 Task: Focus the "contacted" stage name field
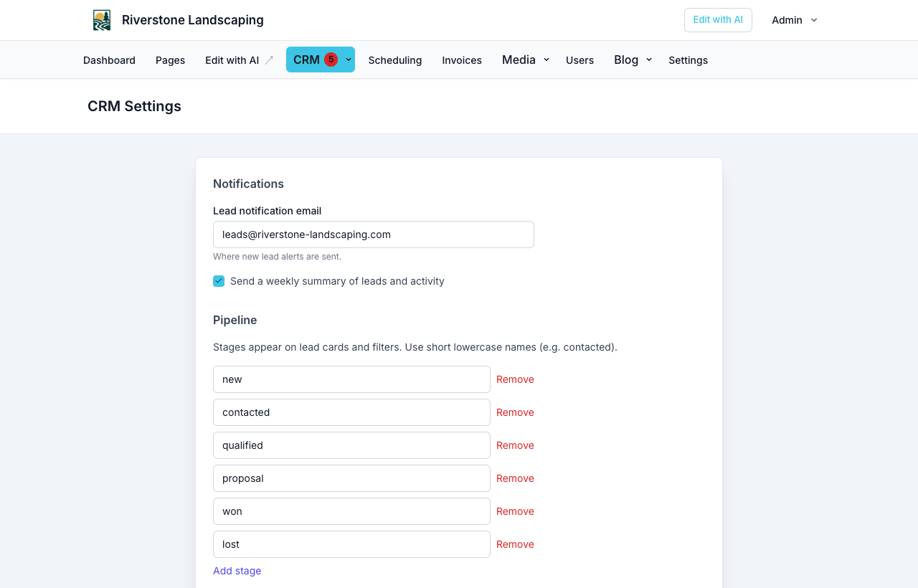351,412
